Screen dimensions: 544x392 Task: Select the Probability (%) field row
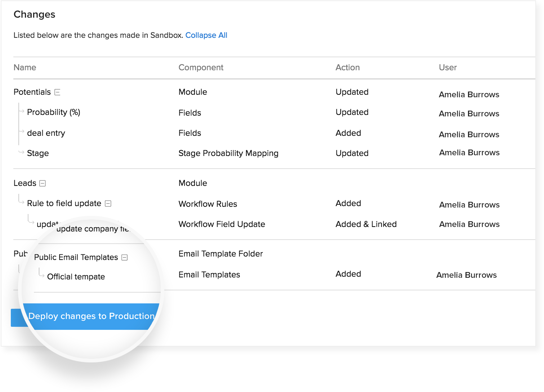click(x=53, y=112)
